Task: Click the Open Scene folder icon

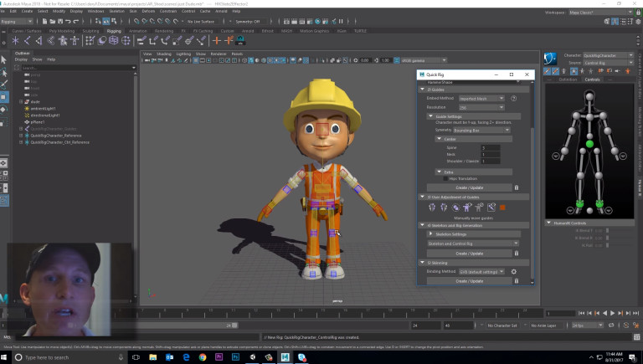Action: click(53, 21)
